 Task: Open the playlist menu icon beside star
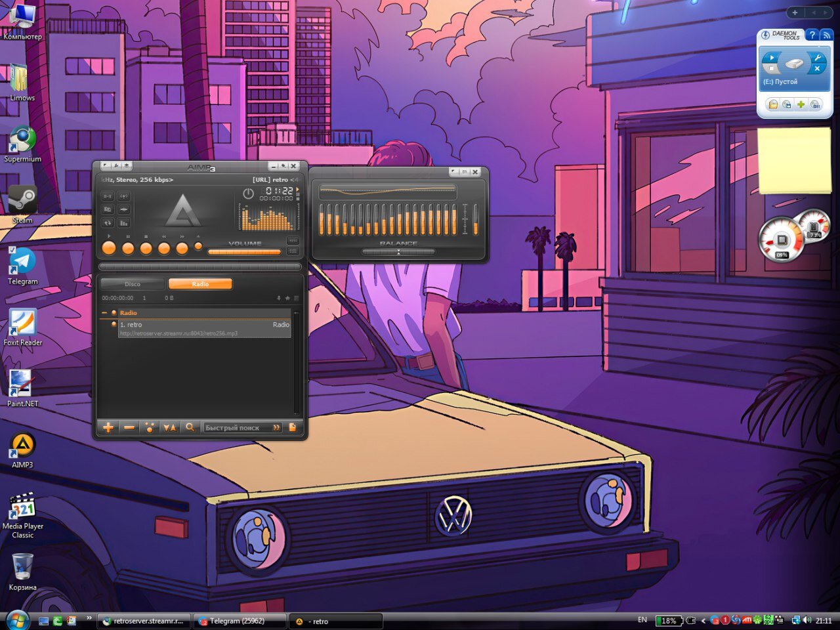click(x=297, y=298)
